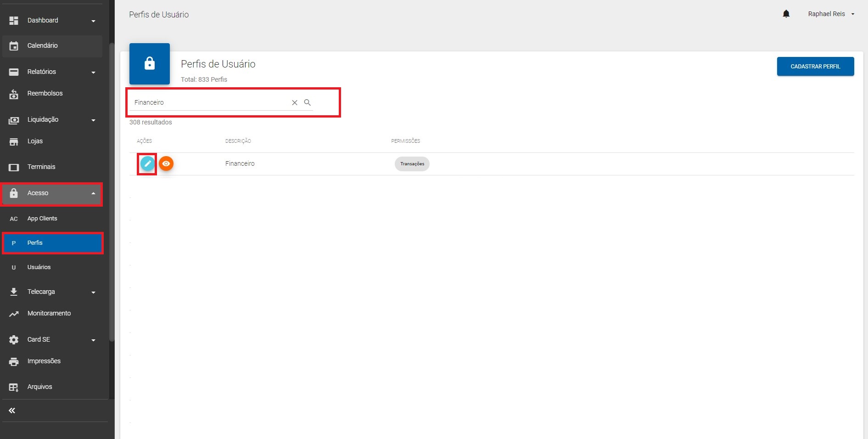Expand the Liquidação submenu
The image size is (868, 439).
click(x=93, y=120)
